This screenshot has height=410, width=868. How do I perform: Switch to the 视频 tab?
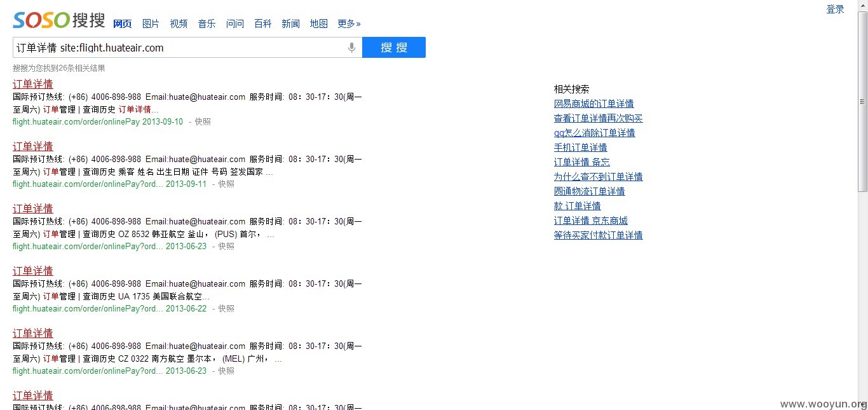coord(179,24)
